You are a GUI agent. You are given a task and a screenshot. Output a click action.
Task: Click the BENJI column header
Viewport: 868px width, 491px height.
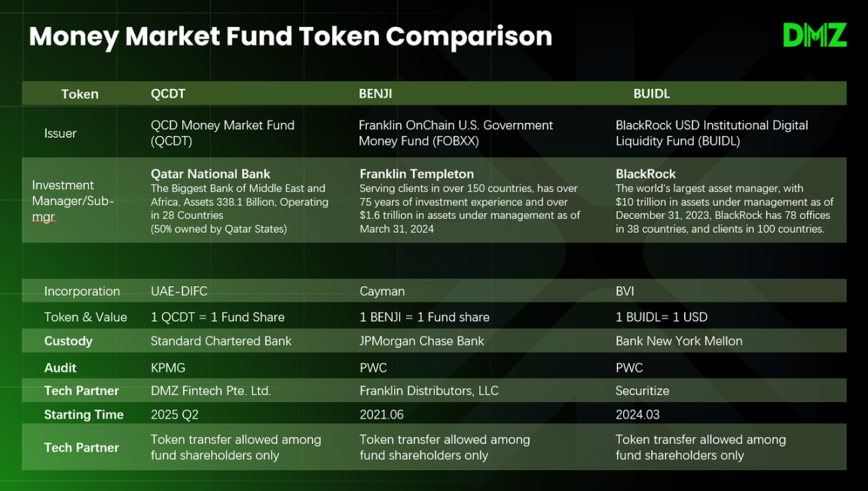[x=375, y=93]
